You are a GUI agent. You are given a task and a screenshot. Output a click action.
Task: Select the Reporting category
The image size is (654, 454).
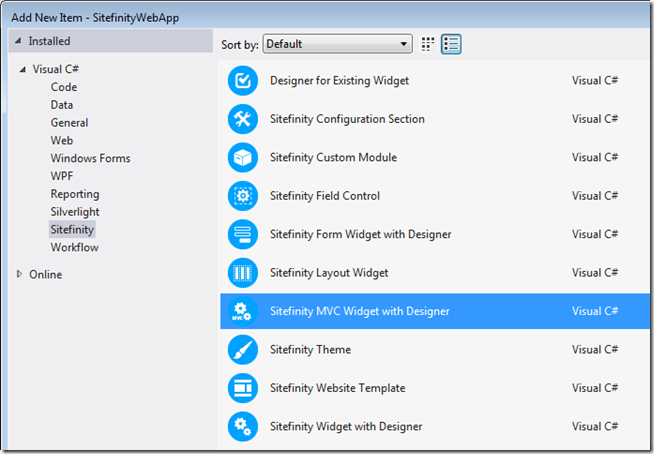pos(75,194)
